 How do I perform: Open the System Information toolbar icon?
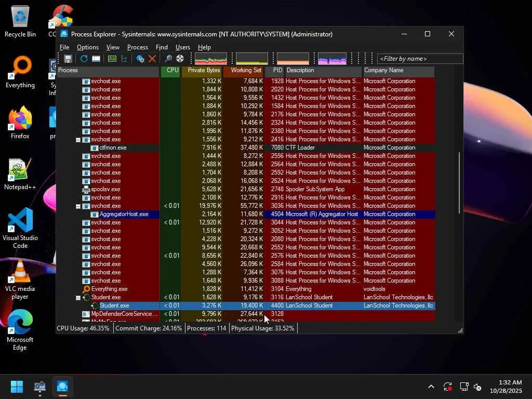point(96,59)
